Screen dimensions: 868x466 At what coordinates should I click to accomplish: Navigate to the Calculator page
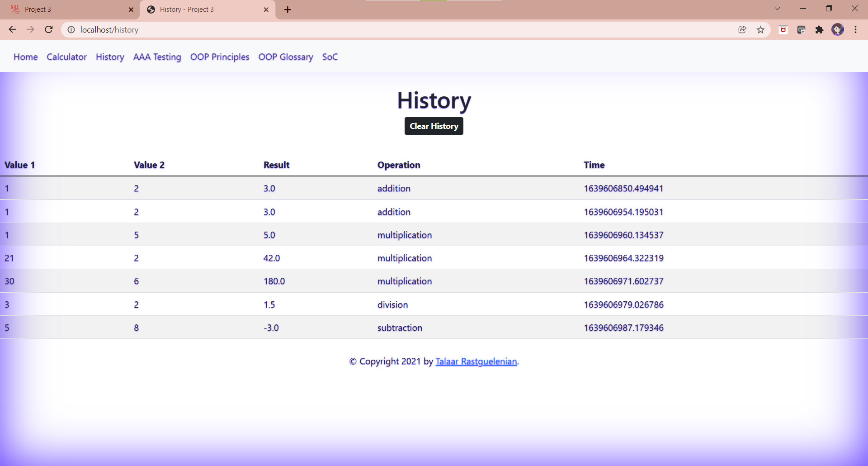[66, 57]
